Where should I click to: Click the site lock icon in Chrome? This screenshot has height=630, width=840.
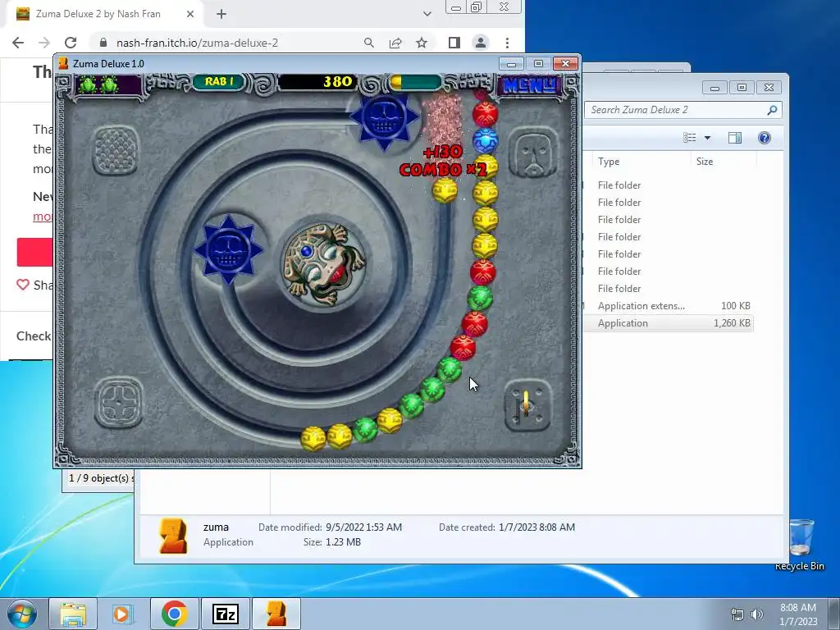coord(103,43)
